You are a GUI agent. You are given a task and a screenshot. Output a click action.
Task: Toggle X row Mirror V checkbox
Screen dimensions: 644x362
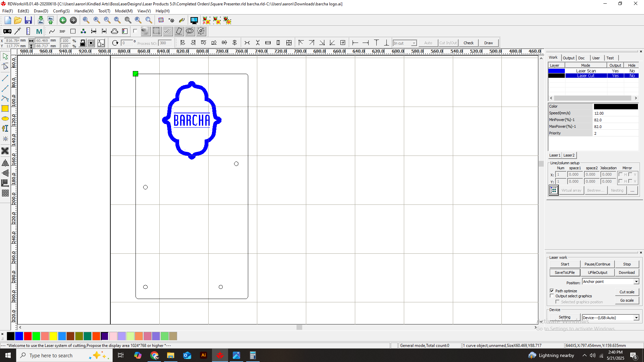630,175
